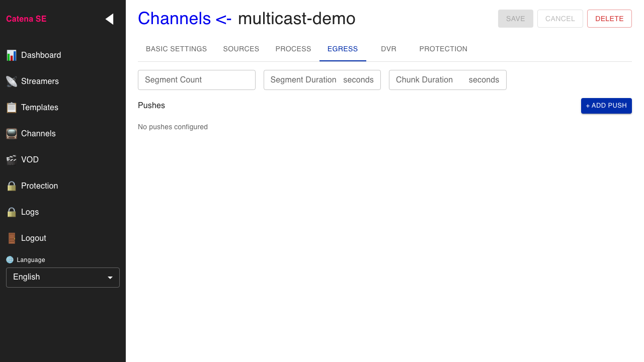Go to the DVR tab
The width and height of the screenshot is (644, 362).
(x=388, y=49)
